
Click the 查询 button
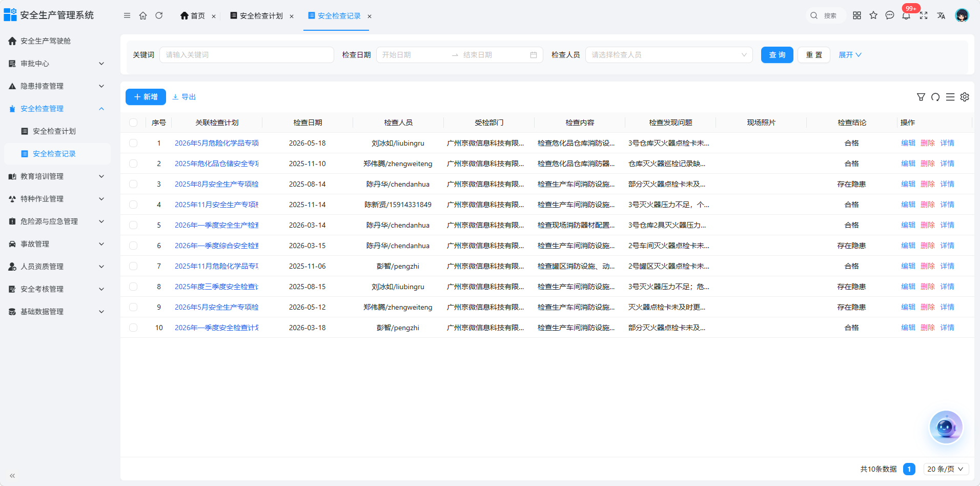(x=777, y=55)
